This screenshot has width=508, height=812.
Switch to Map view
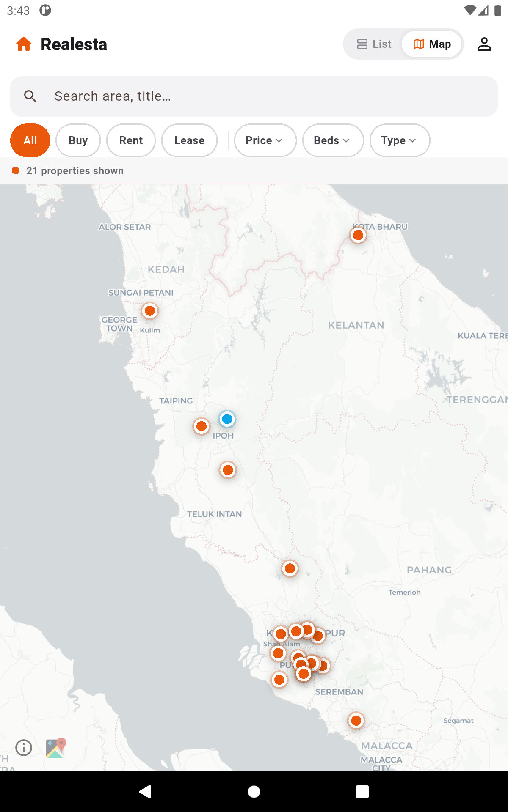point(432,44)
